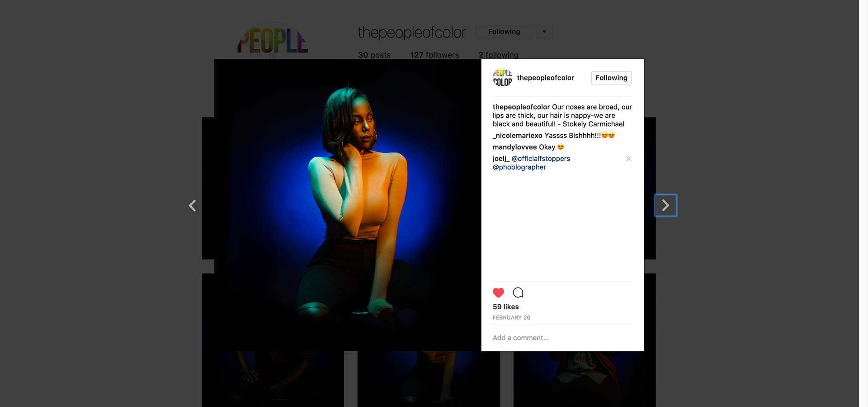Open mandylovvee commenter profile

coord(515,147)
